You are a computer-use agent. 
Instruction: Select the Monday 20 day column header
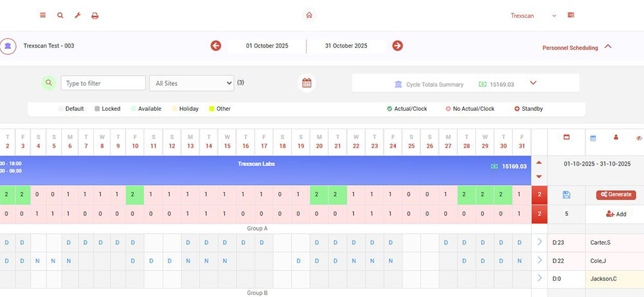319,142
